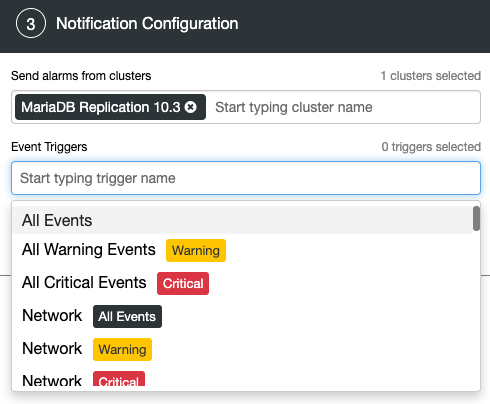Screen dimensions: 490x404
Task: Click red Critical badge beside Network
Action: pyautogui.click(x=119, y=379)
